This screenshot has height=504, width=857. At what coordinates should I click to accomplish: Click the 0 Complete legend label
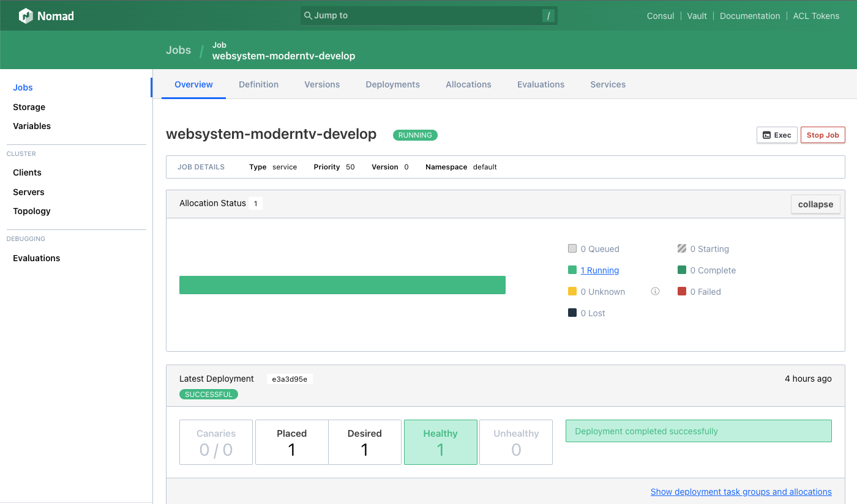click(713, 270)
